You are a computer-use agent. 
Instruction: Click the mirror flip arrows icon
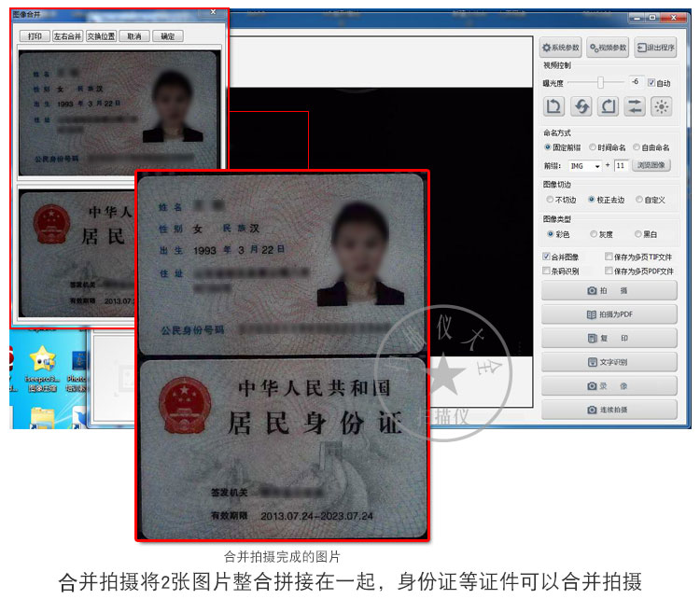tap(635, 106)
